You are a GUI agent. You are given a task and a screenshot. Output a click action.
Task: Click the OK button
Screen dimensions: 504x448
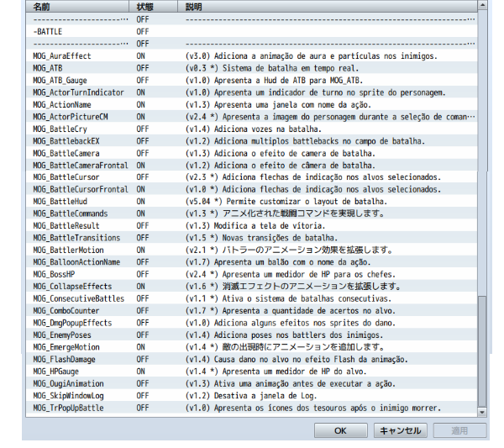[340, 430]
